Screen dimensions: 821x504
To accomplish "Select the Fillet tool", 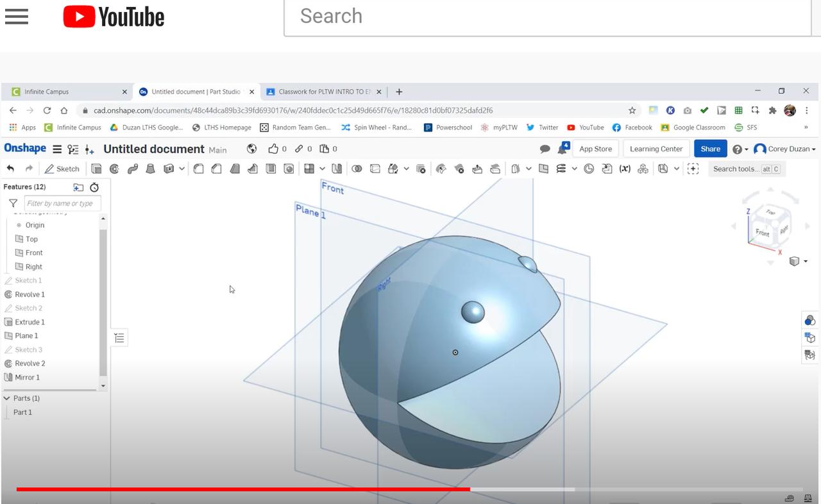I will point(199,169).
